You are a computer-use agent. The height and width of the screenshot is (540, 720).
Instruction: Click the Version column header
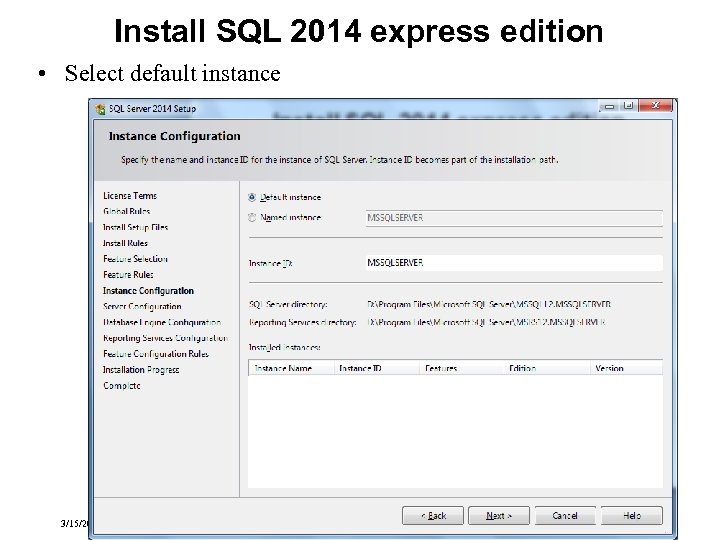point(627,368)
